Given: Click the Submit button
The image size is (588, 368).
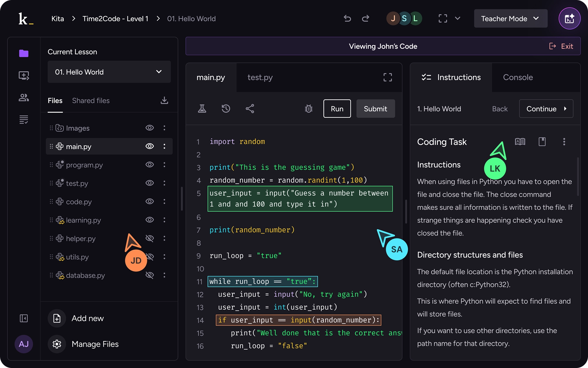Looking at the screenshot, I should [376, 109].
